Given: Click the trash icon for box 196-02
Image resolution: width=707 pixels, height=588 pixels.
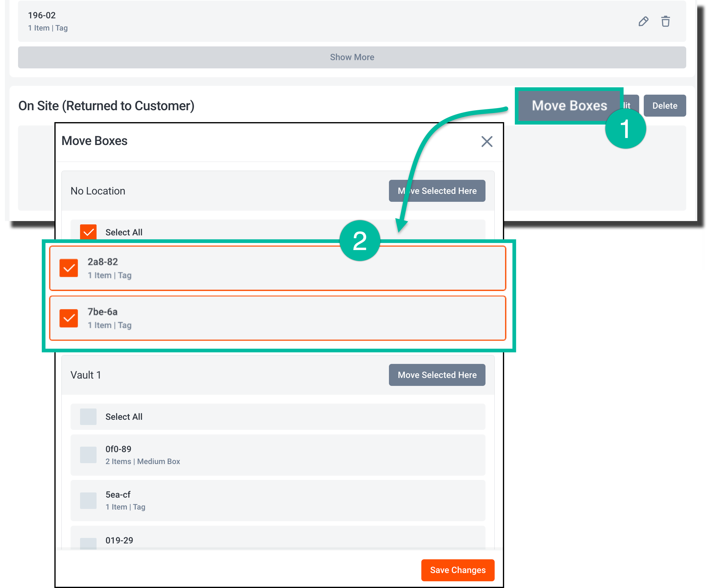Looking at the screenshot, I should (665, 22).
